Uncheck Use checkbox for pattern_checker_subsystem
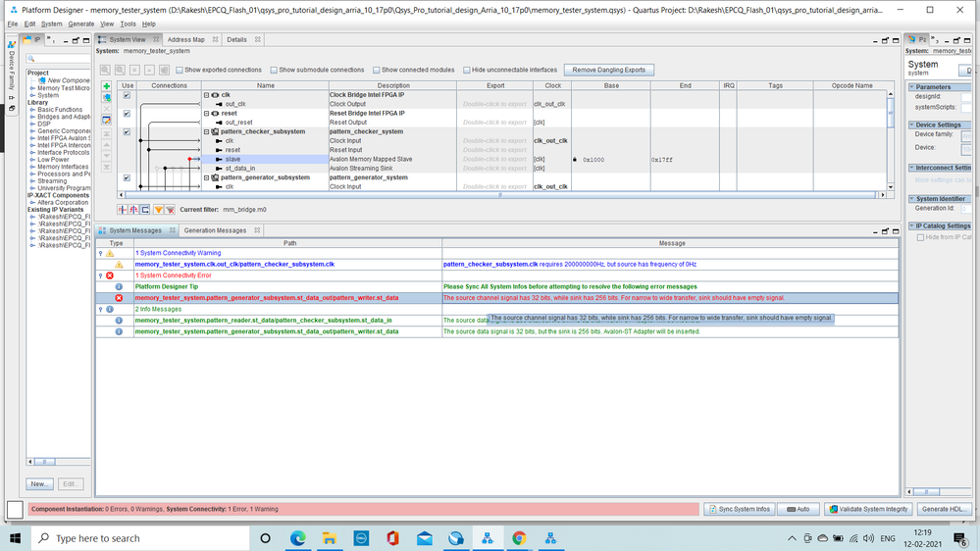The height and width of the screenshot is (551, 980). (x=127, y=131)
